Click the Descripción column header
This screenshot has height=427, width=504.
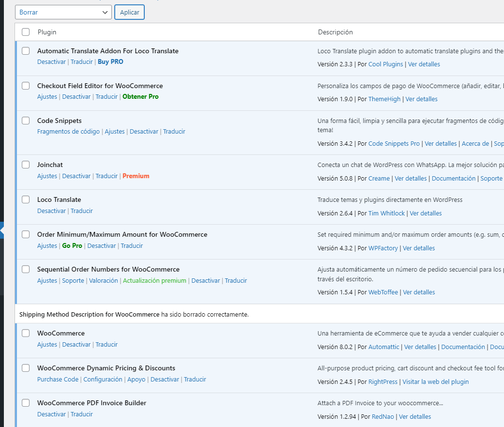[x=335, y=32]
